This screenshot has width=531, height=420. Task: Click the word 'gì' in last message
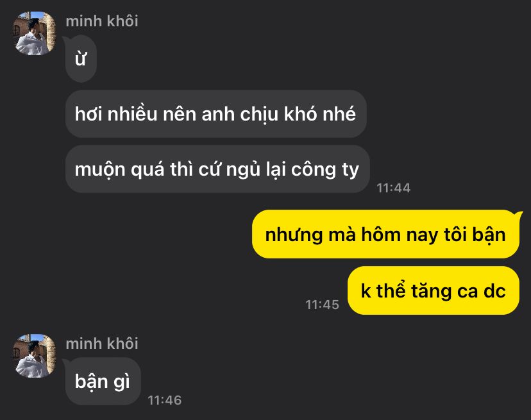(122, 382)
